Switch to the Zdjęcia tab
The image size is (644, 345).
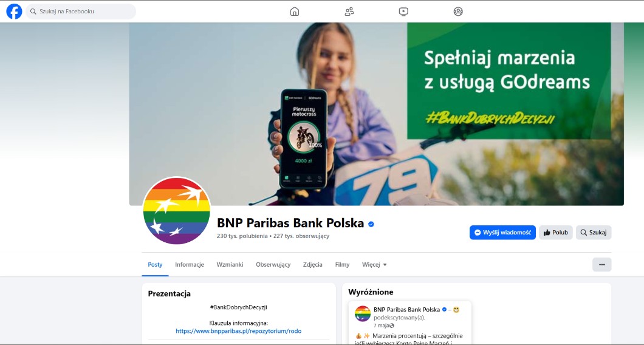click(x=312, y=264)
